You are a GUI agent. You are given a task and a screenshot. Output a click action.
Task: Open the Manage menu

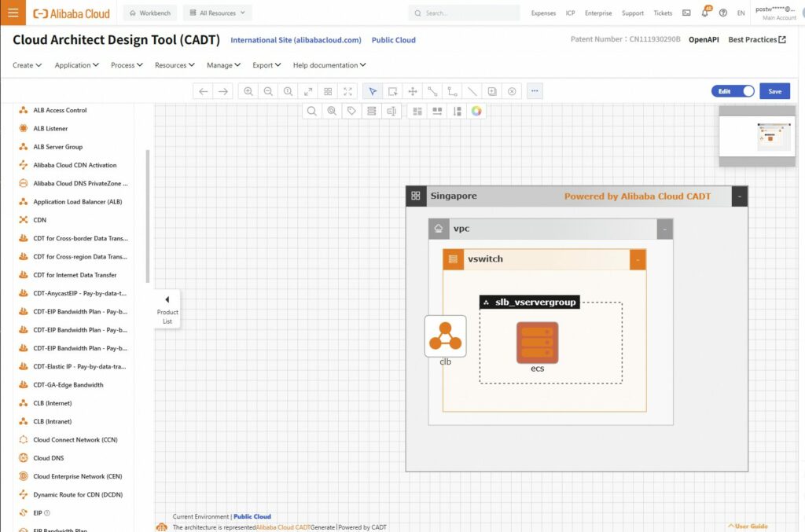pyautogui.click(x=223, y=65)
